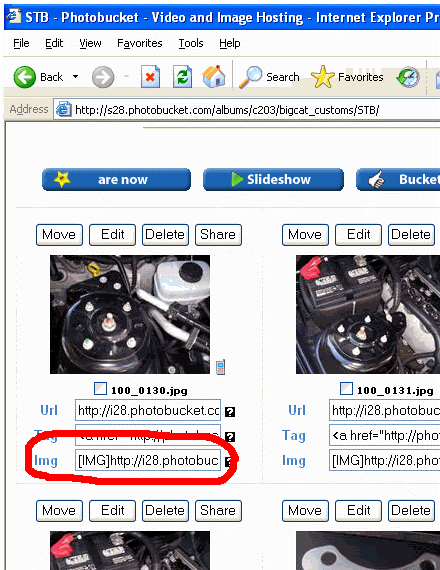This screenshot has height=570, width=440.
Task: Open the Favorites menu
Action: [140, 43]
